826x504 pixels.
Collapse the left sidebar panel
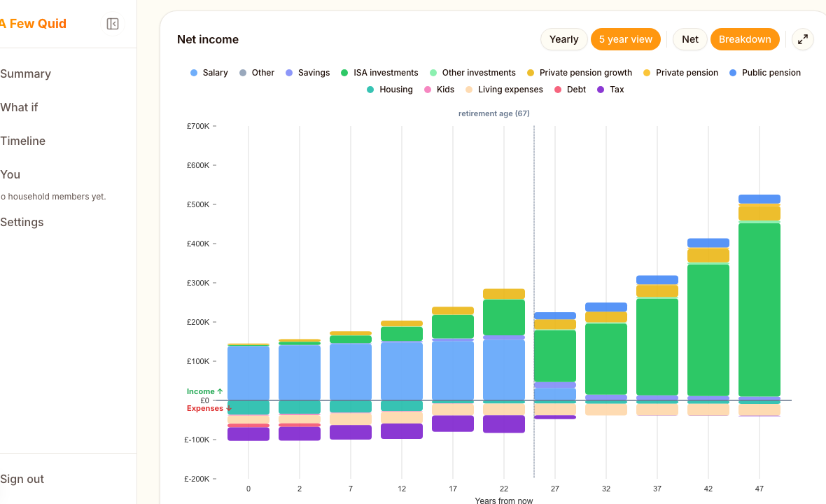click(x=112, y=23)
